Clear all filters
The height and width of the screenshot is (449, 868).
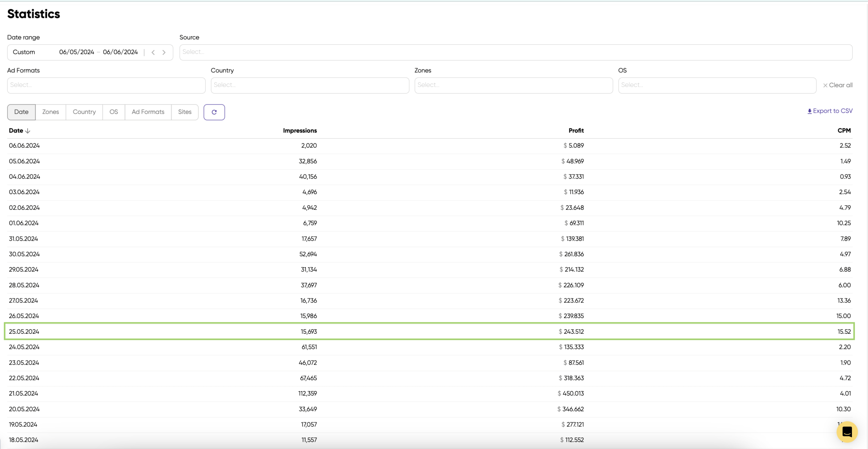[x=837, y=85]
